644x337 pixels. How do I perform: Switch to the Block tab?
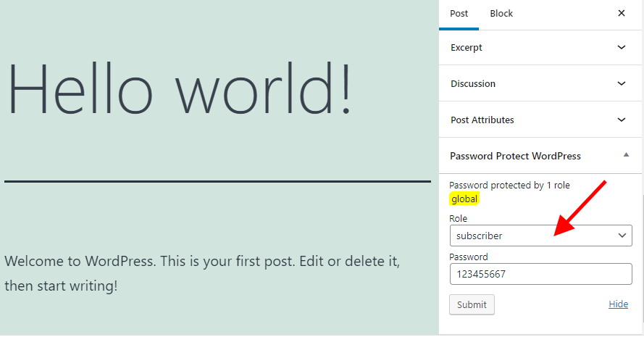point(501,14)
